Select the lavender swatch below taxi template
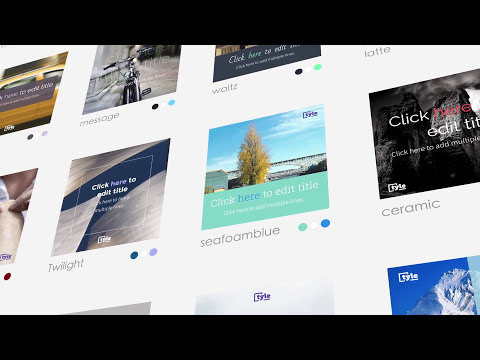The image size is (480, 360). (45, 133)
